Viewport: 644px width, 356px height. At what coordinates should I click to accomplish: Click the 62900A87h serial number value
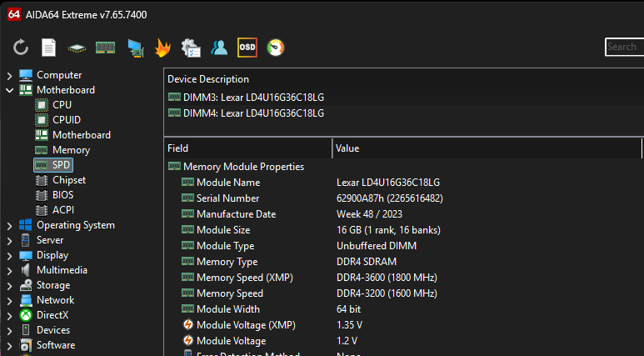(390, 198)
